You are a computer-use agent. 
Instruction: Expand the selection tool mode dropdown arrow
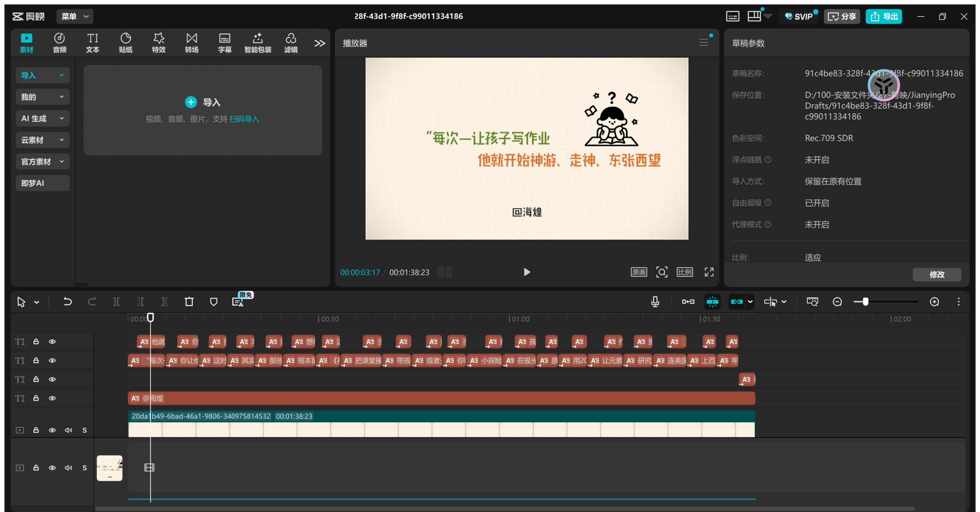[x=37, y=302]
